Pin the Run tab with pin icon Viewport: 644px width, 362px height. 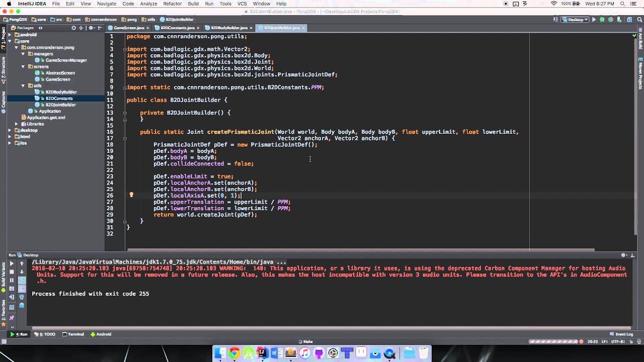click(x=12, y=318)
